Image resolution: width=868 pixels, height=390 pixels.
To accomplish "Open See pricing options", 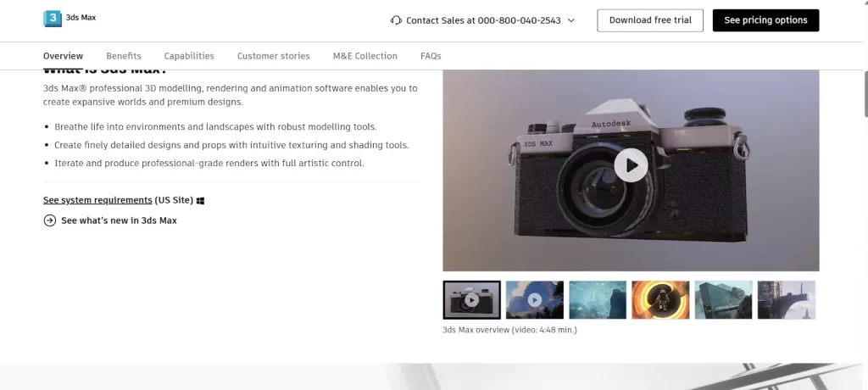I will coord(765,20).
